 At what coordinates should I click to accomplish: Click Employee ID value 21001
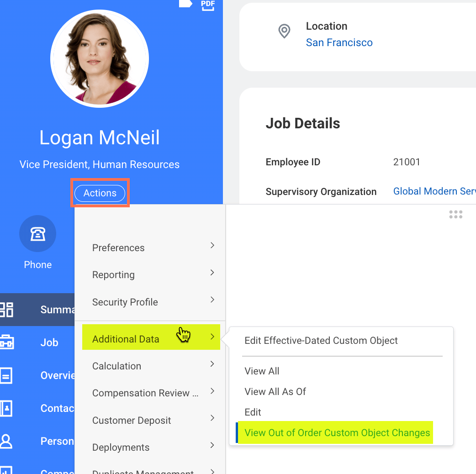(x=407, y=162)
